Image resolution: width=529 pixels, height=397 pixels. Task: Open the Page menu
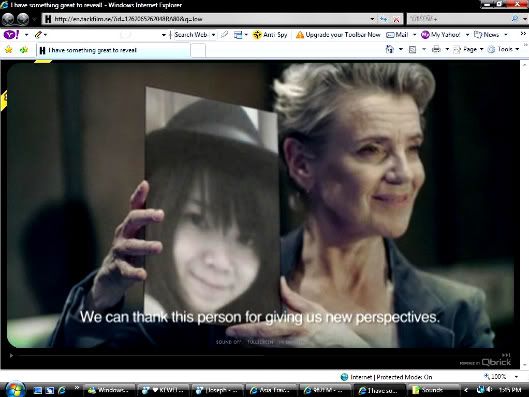click(x=470, y=50)
